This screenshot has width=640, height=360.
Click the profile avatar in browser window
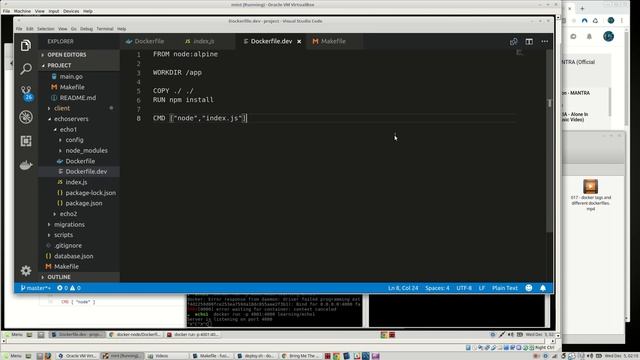tap(608, 36)
